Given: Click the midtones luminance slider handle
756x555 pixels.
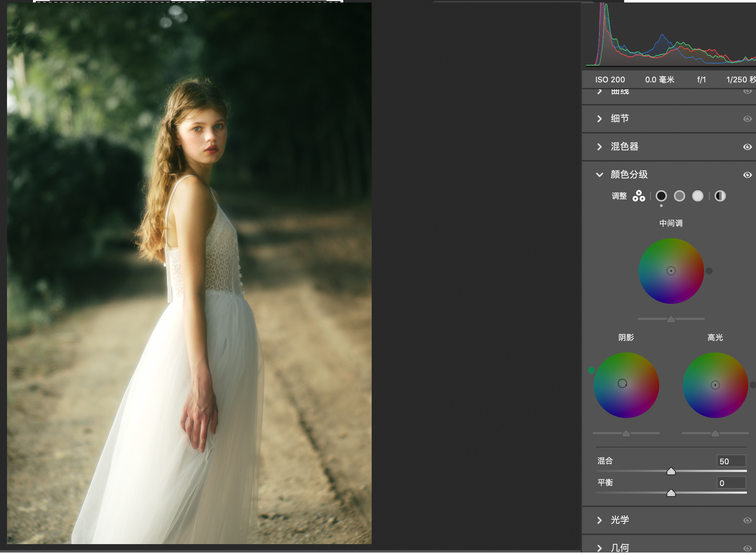Looking at the screenshot, I should (x=671, y=319).
